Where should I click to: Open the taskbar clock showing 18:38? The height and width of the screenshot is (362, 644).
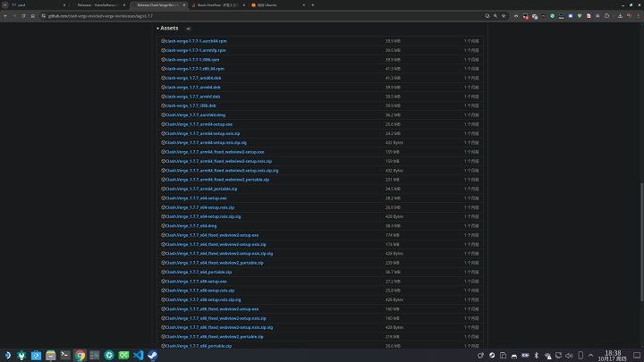pos(613,355)
